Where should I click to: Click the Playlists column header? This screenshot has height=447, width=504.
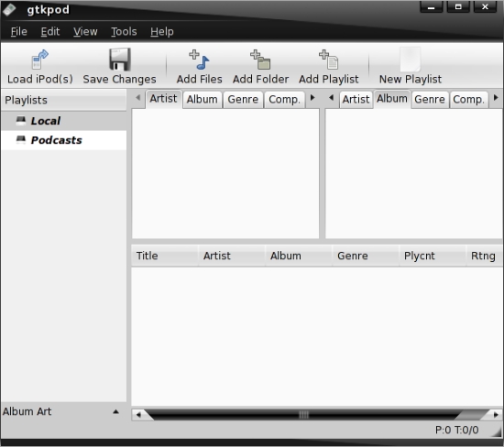(63, 100)
